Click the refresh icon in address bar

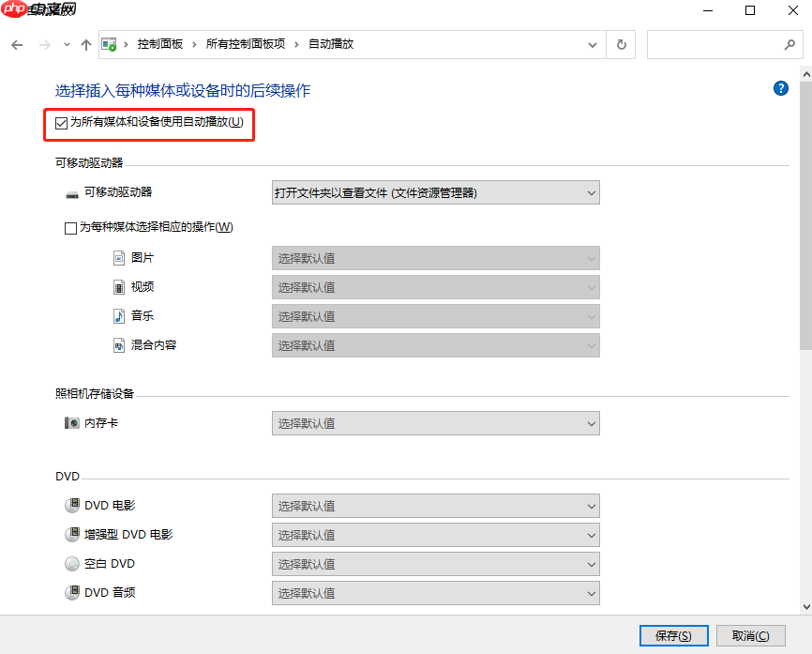point(621,43)
